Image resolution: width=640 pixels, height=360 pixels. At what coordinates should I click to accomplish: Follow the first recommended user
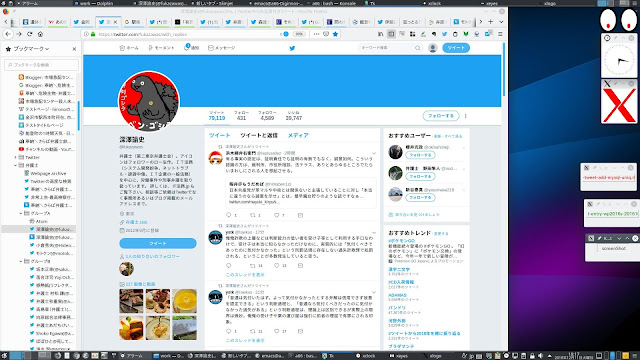(420, 155)
